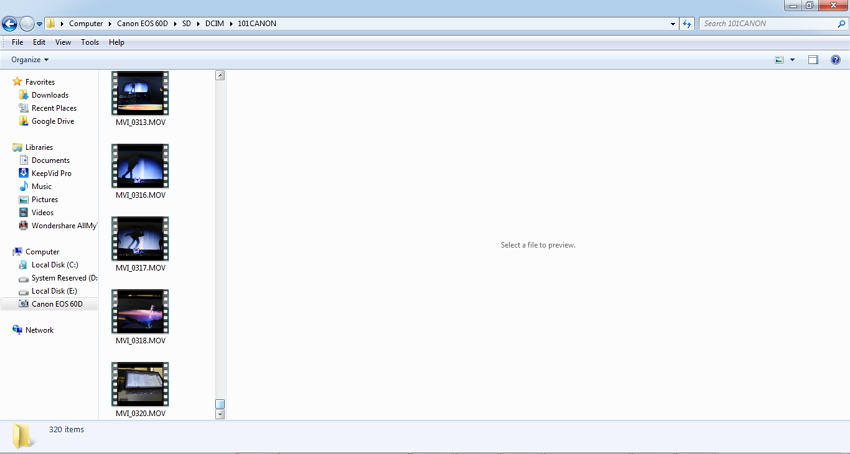Open the File menu
This screenshot has height=454, width=850.
[17, 42]
